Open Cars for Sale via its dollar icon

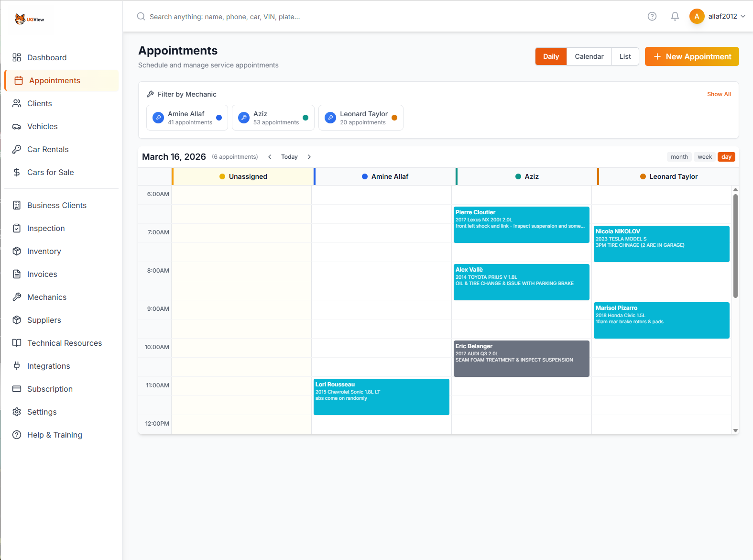coord(17,172)
